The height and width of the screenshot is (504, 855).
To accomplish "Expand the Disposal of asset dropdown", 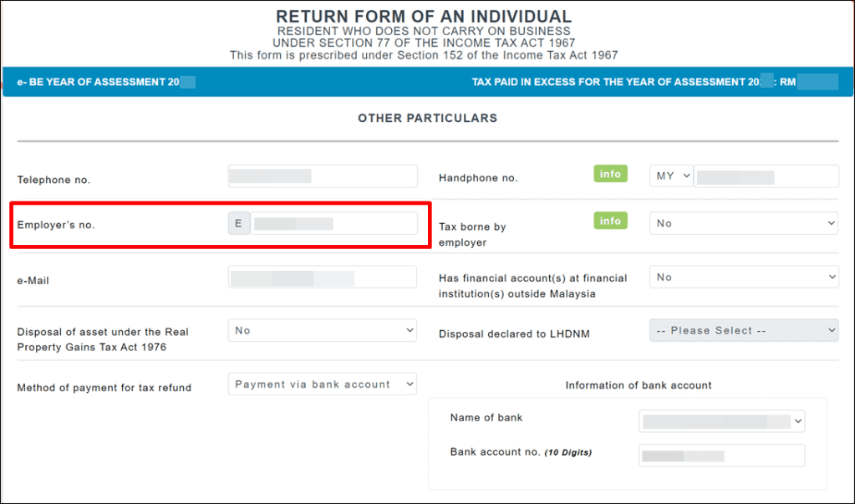I will 323,330.
